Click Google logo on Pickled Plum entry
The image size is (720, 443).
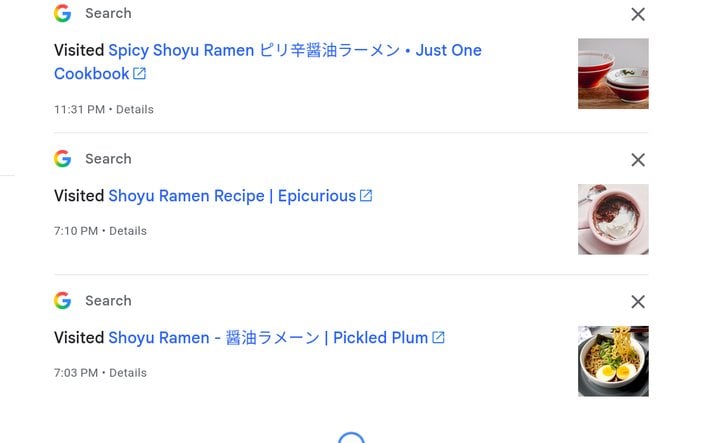(x=62, y=301)
